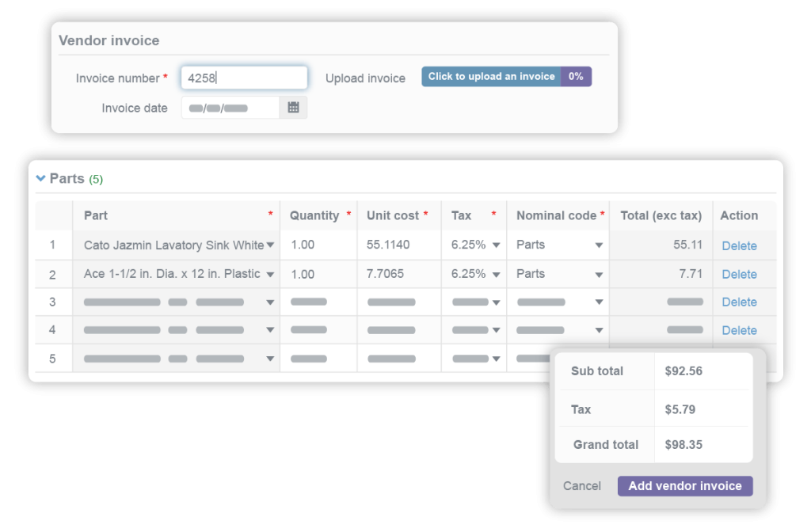This screenshot has height=532, width=811.
Task: Collapse the Parts section chevron
Action: pyautogui.click(x=41, y=179)
